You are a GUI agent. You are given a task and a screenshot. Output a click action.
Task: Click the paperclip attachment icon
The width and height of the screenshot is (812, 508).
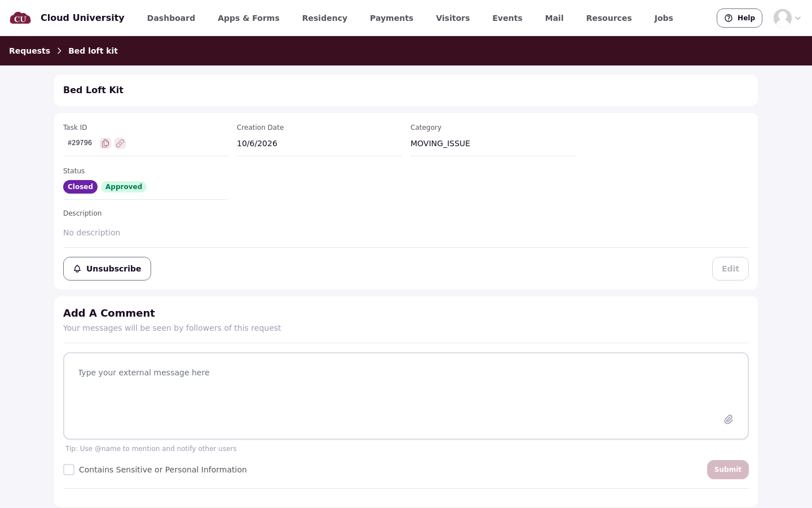(x=729, y=419)
